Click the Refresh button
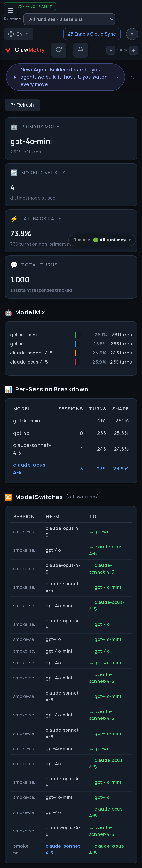 22,105
